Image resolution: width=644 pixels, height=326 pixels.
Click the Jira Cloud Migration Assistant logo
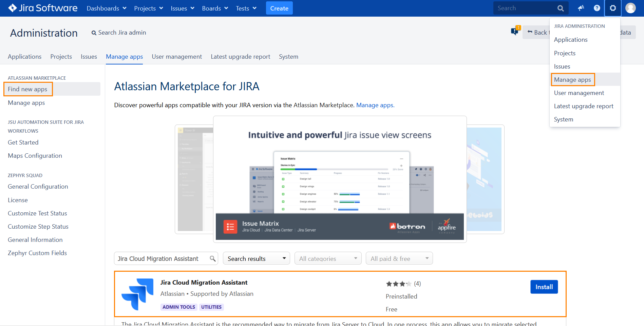137,294
